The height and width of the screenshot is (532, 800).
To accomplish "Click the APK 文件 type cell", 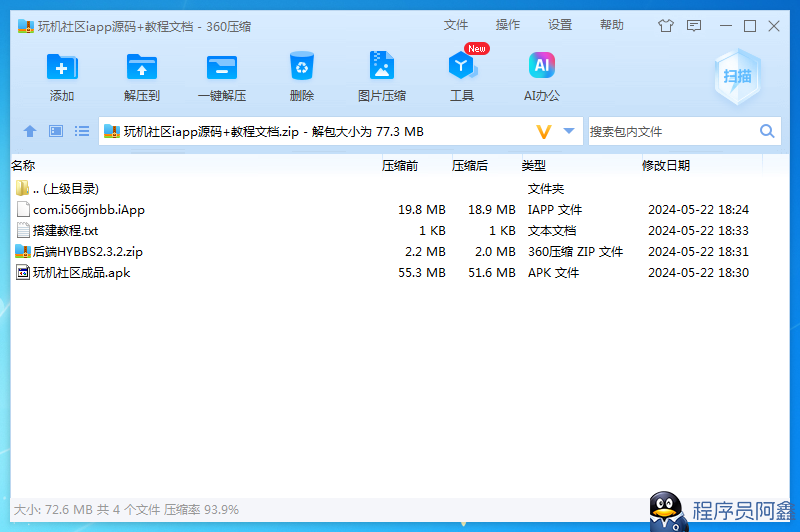I will [x=553, y=272].
